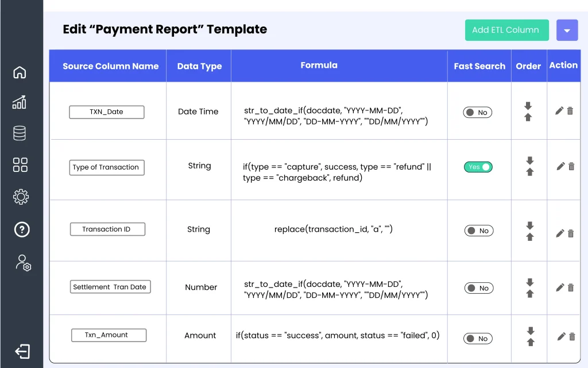Screen dimensions: 588x368
Task: Delete the Transaction ID row
Action: [x=571, y=233]
